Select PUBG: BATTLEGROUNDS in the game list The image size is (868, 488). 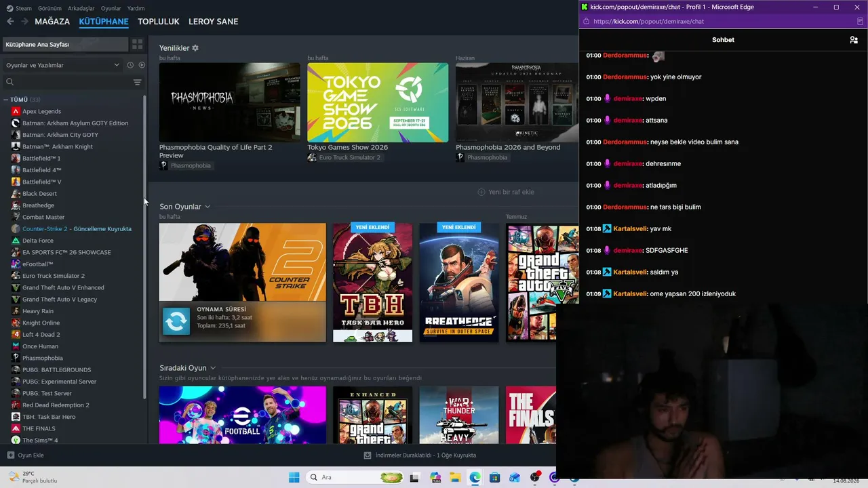click(x=56, y=370)
